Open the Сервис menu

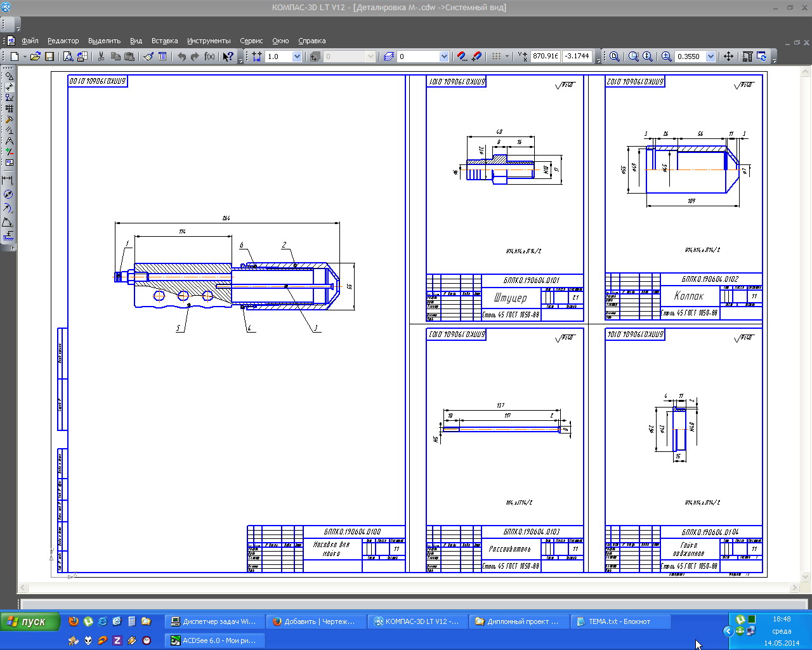251,41
